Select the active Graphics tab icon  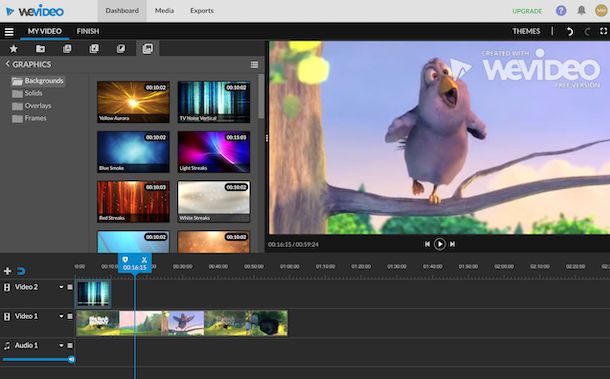[148, 49]
